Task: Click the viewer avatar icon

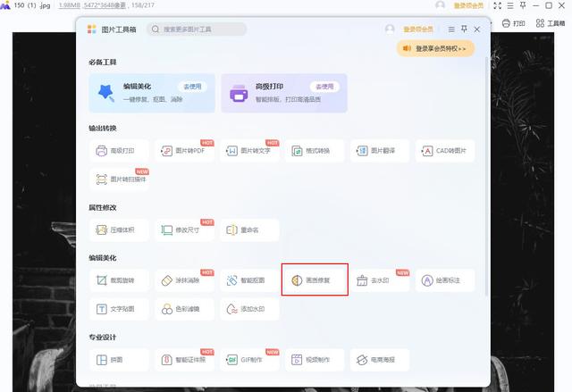Action: [x=441, y=5]
